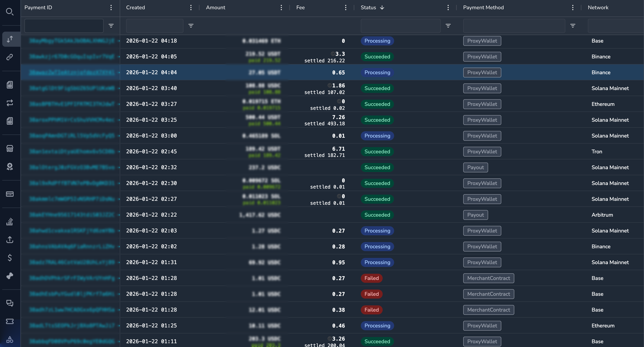Open filter options for Payment ID column

[x=111, y=25]
